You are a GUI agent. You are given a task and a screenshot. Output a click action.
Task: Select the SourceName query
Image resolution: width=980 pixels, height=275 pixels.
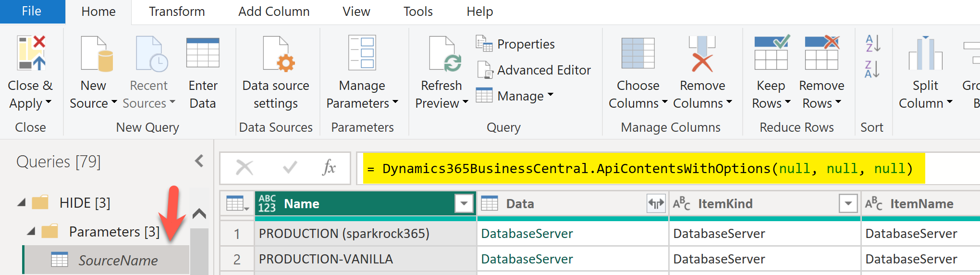(x=106, y=260)
